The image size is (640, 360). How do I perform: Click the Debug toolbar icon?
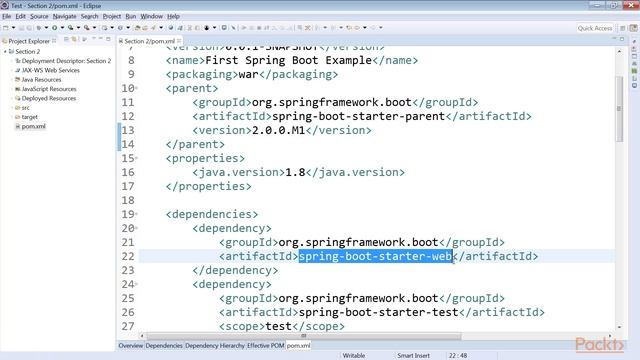pyautogui.click(x=39, y=28)
